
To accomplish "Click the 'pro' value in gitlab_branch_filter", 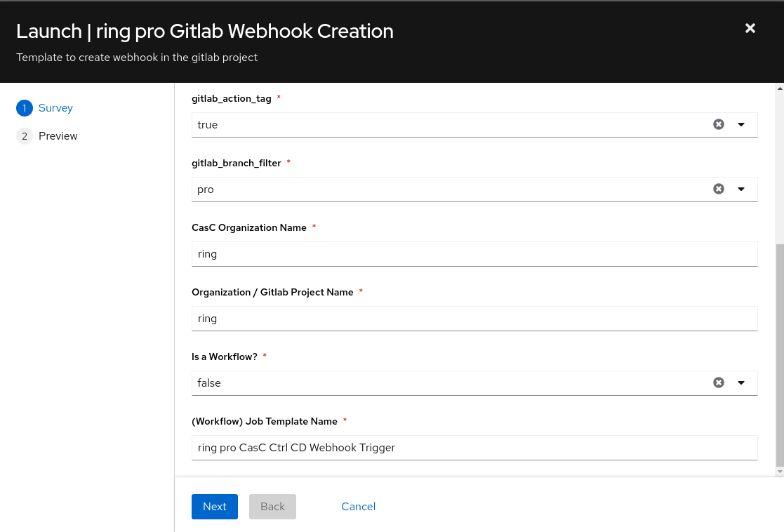I will 206,189.
